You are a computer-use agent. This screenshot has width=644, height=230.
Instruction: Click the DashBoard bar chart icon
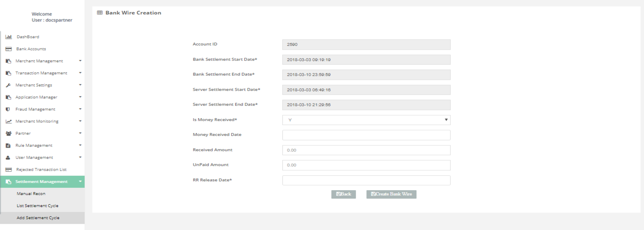pos(8,37)
